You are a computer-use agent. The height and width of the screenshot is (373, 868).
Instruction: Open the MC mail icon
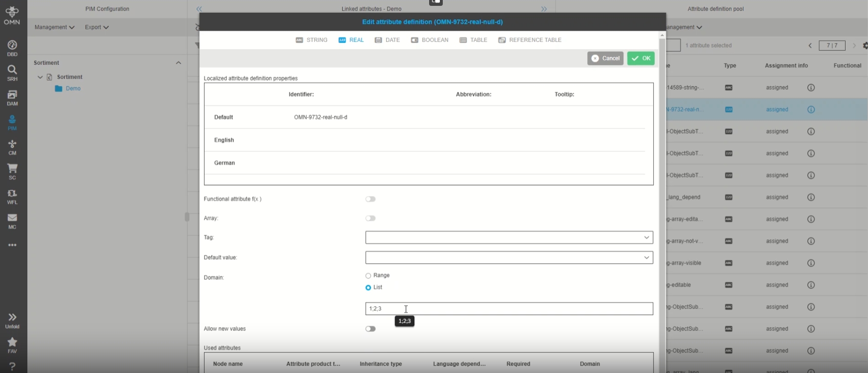click(x=12, y=221)
